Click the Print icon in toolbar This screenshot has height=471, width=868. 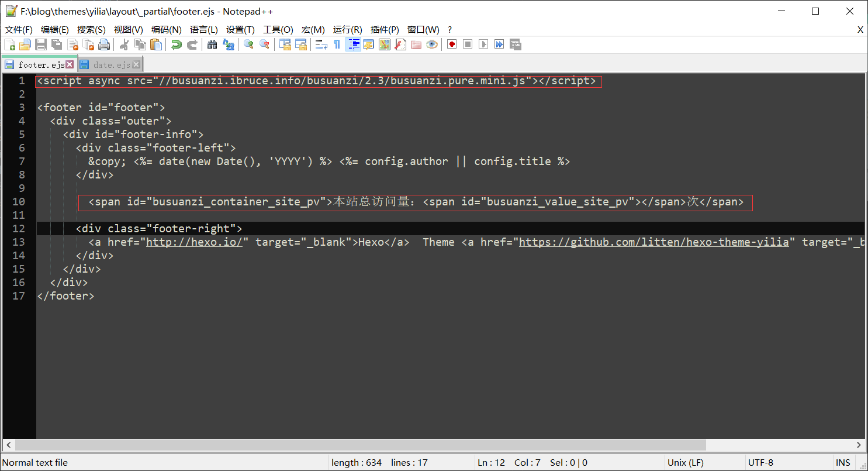coord(104,44)
